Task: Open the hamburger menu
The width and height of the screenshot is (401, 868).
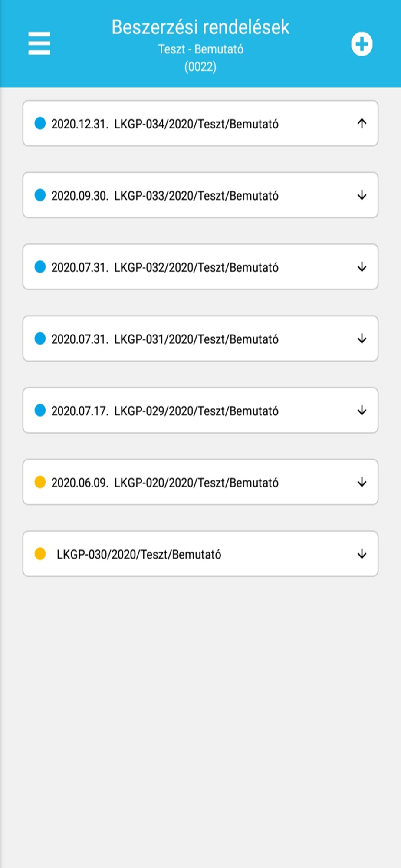Action: coord(39,43)
